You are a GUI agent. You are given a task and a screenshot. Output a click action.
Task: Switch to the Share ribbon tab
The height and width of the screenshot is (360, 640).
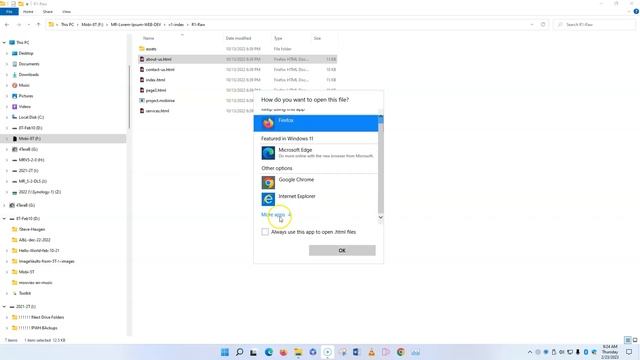point(48,11)
